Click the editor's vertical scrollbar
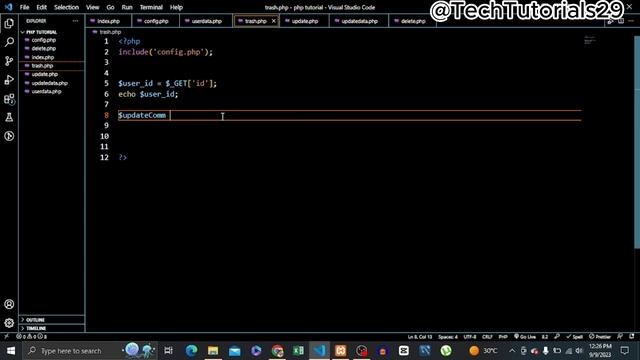This screenshot has width=640, height=360. point(637,141)
